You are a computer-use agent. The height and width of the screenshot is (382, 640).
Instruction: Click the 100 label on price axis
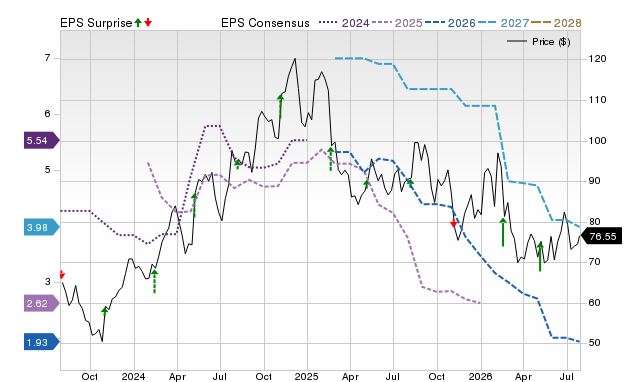[x=598, y=140]
